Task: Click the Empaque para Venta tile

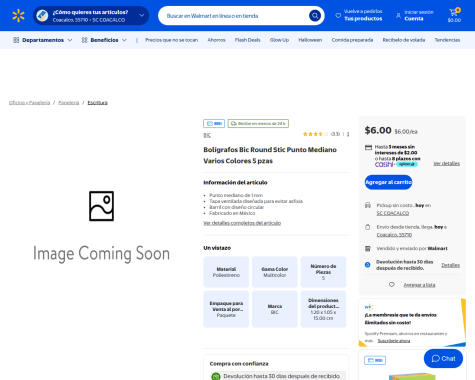Action: [226, 309]
